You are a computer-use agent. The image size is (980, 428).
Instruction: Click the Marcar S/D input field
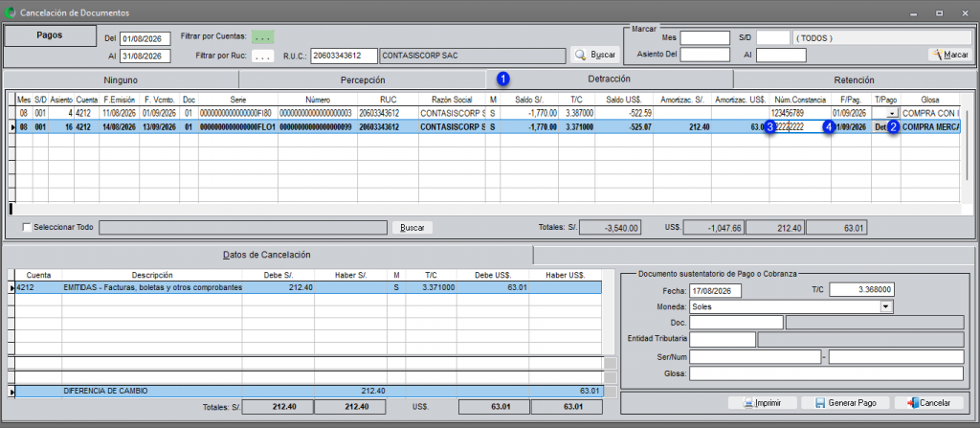coord(773,38)
